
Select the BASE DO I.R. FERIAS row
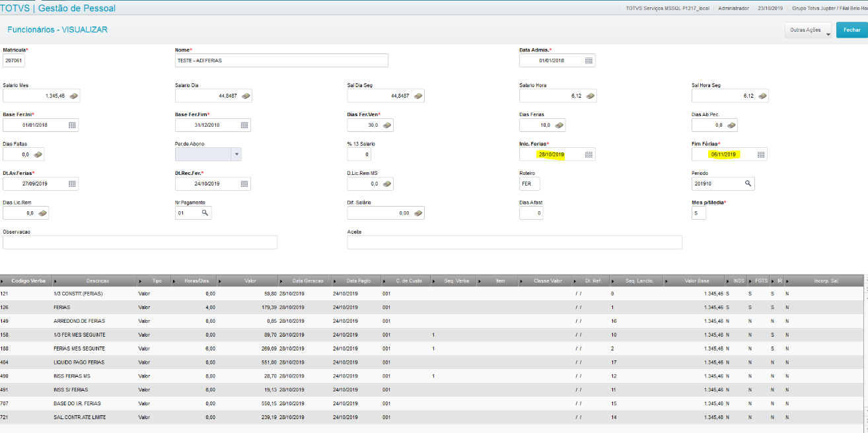pos(431,403)
